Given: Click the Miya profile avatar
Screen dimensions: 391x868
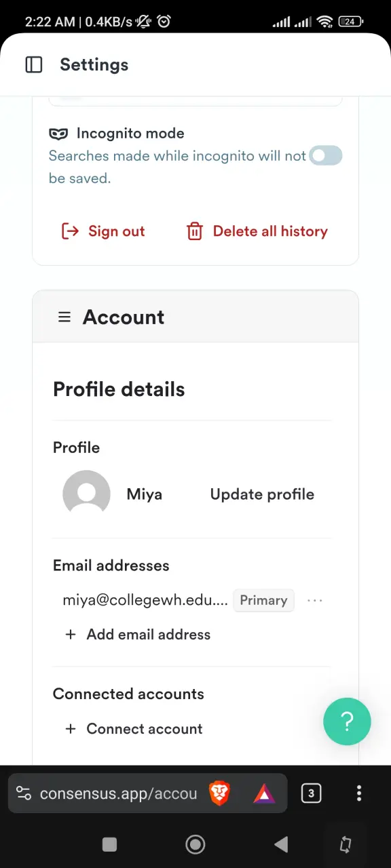Looking at the screenshot, I should (86, 494).
